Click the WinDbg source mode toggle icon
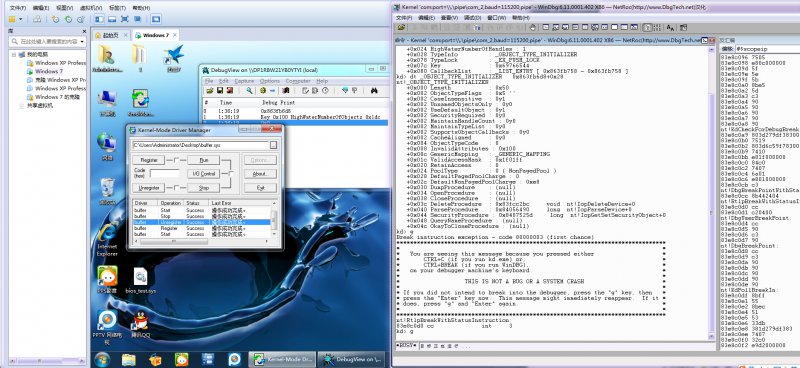 point(647,27)
